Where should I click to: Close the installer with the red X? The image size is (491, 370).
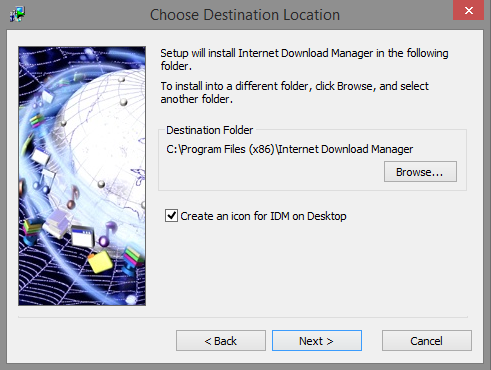point(468,10)
